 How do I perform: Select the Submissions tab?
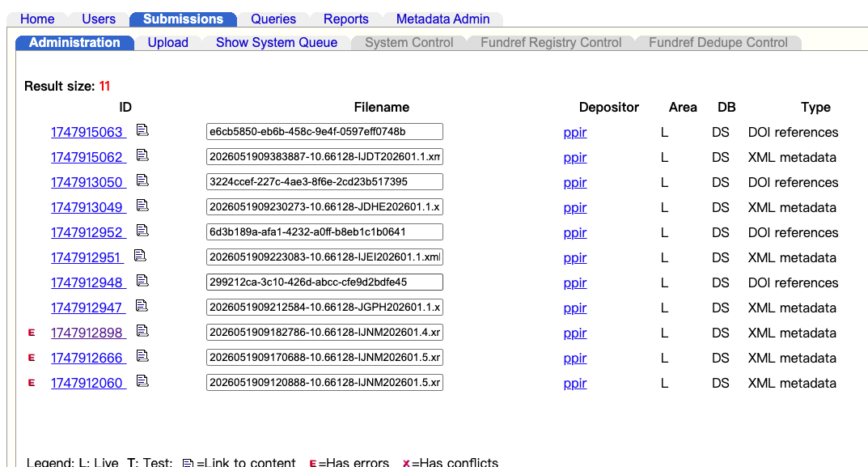point(184,19)
